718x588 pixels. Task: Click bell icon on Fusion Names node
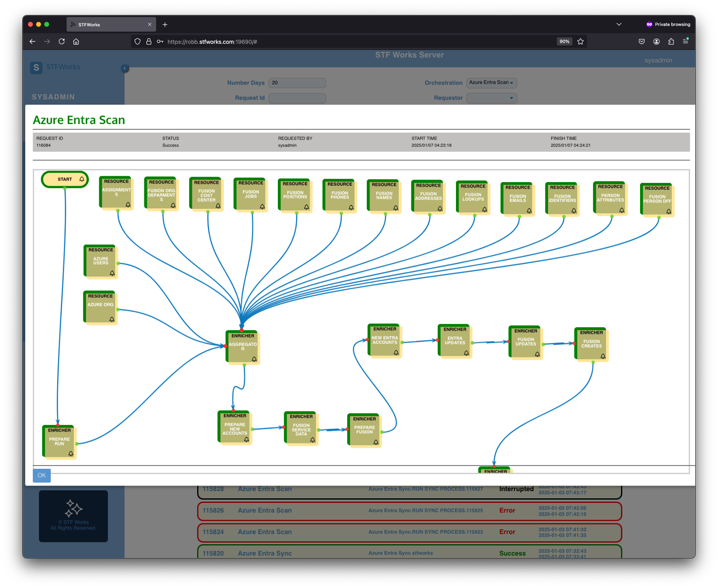(x=396, y=208)
